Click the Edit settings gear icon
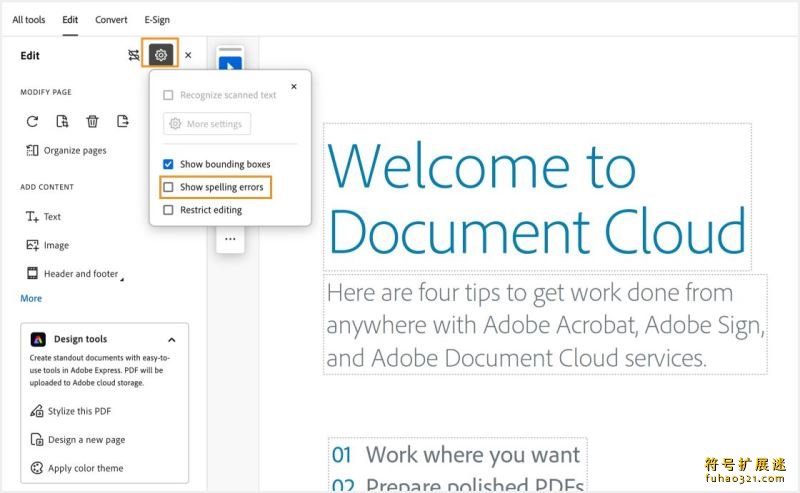800x493 pixels. point(161,55)
